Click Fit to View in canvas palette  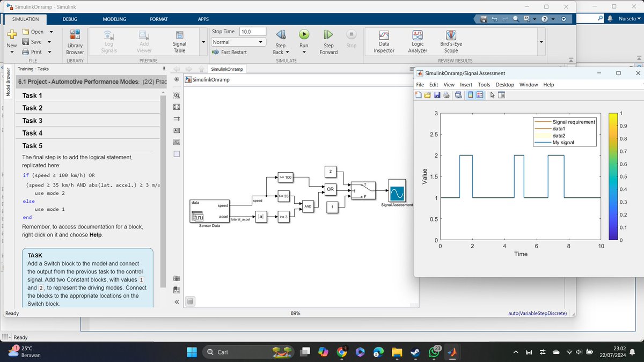coord(177,107)
